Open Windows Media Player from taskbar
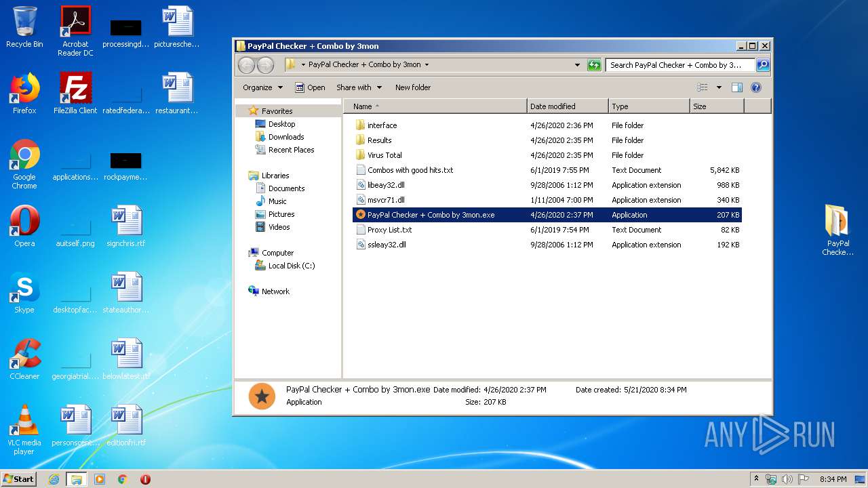Viewport: 868px width, 488px height. tap(100, 479)
